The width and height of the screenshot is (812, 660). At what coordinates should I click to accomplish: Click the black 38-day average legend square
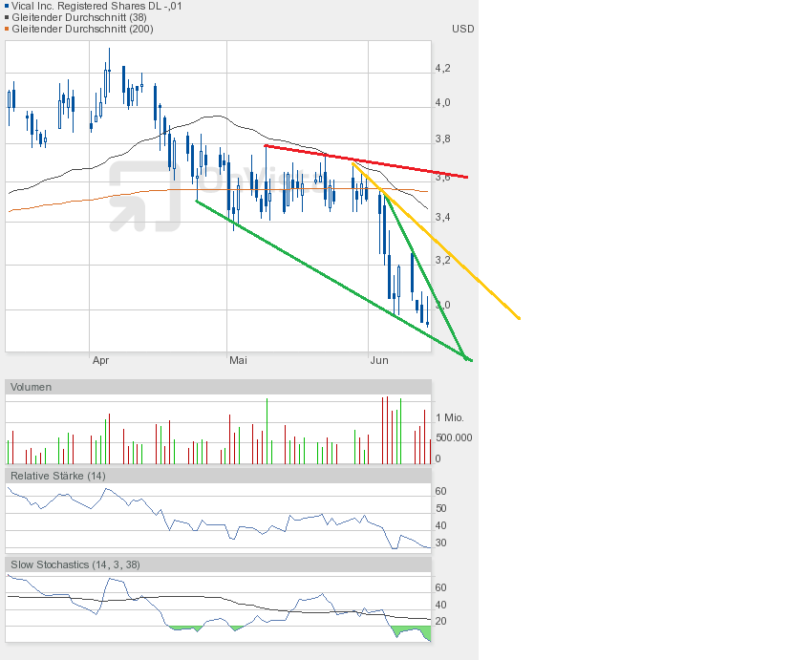point(5,17)
